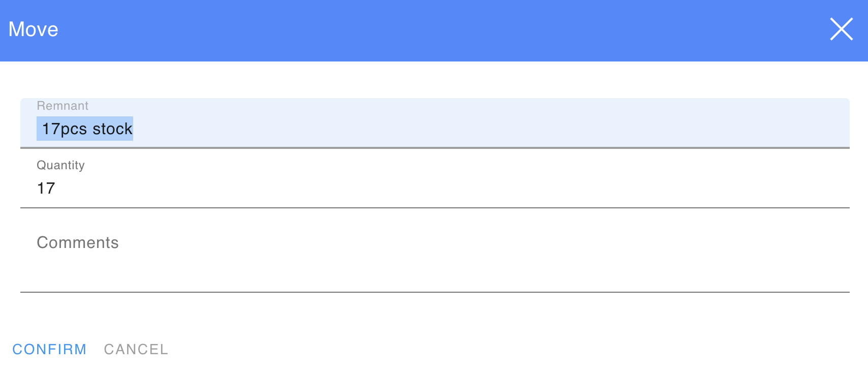Click the underline beneath the Quantity field
The width and height of the screenshot is (868, 373).
[435, 208]
